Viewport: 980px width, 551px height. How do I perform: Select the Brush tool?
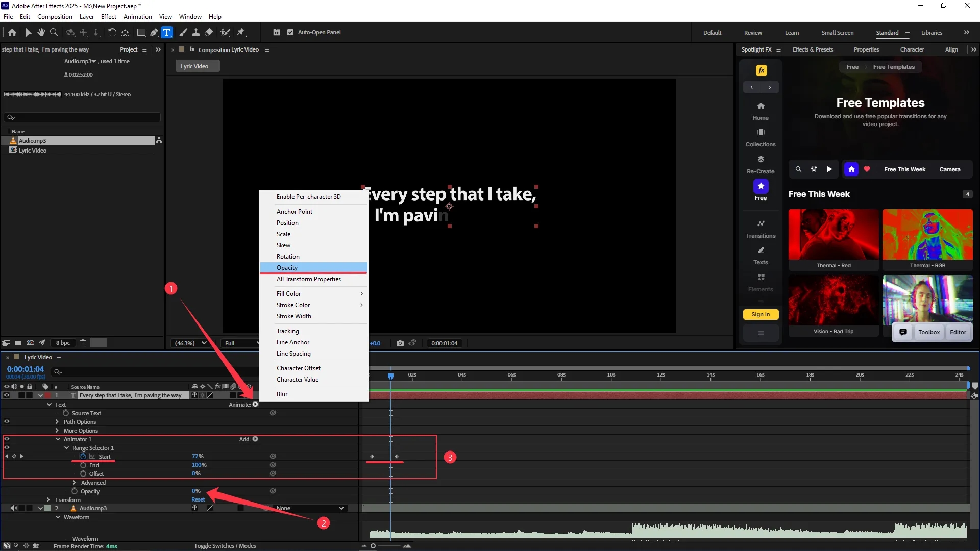point(184,32)
